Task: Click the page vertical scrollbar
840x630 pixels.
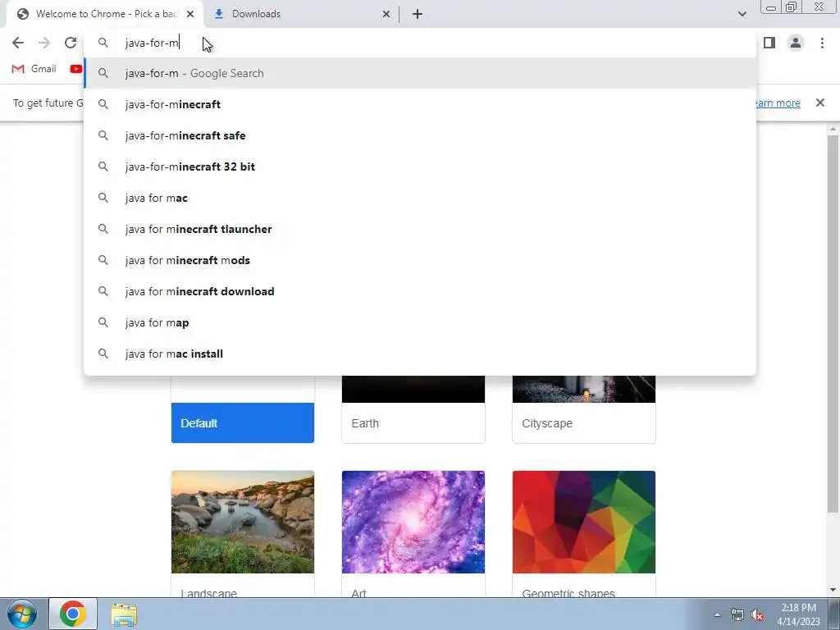Action: point(833,322)
